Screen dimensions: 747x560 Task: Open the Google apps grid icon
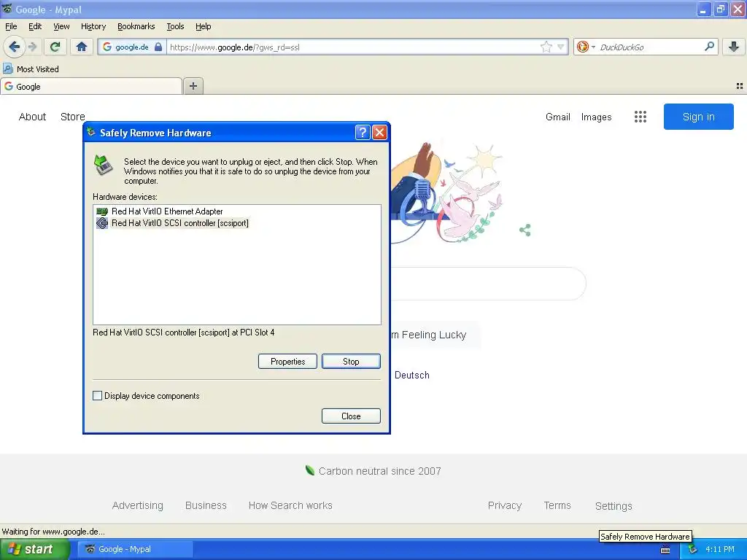point(640,117)
